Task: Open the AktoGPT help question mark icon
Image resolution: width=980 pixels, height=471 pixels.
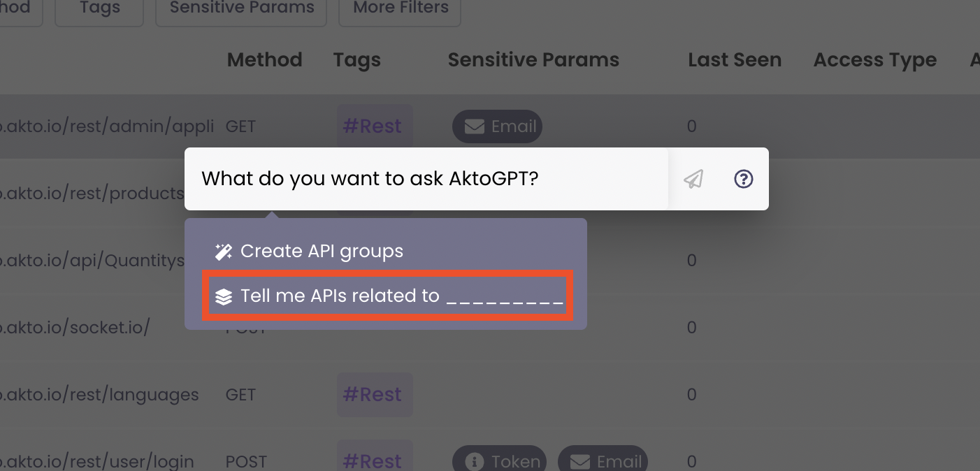Action: tap(743, 180)
